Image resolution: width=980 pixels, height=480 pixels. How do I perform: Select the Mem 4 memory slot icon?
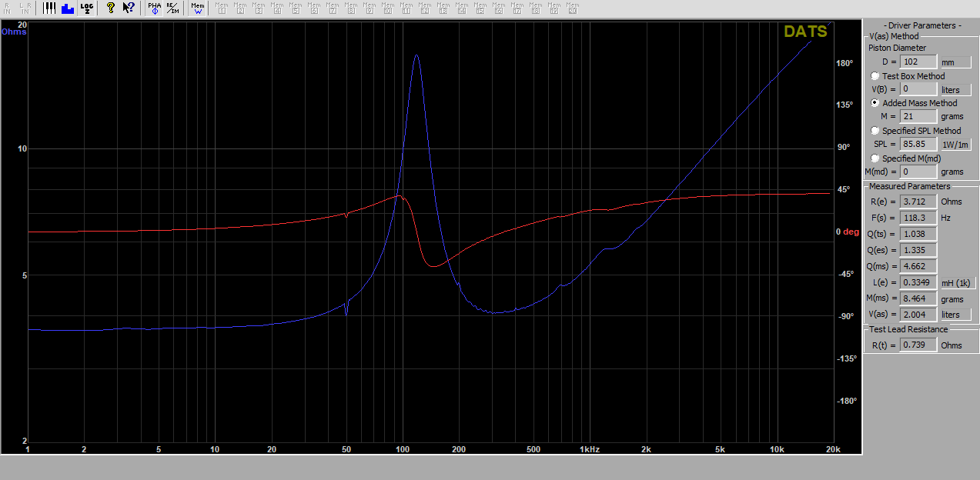[x=277, y=8]
